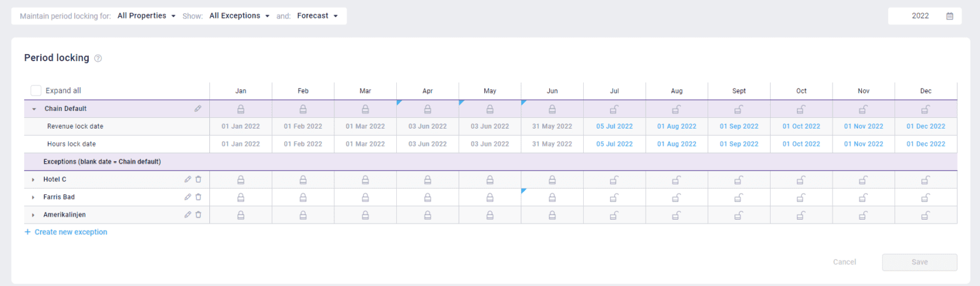Click the edit pencil for Farris Bad
980x286 pixels.
pos(188,197)
